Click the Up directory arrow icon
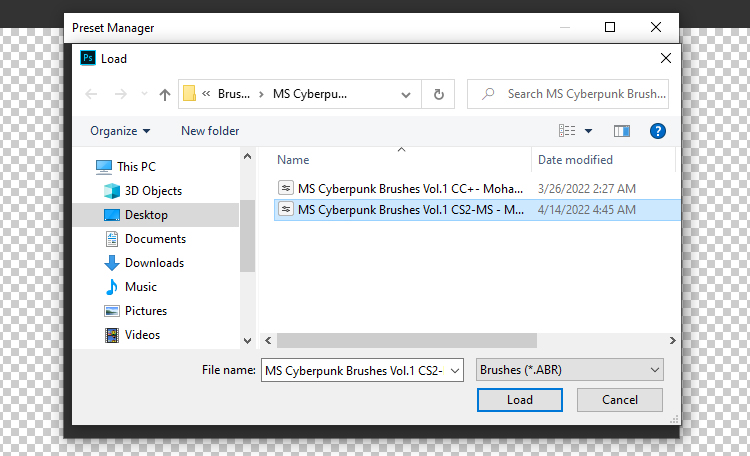Screen dimensions: 750x456 pos(165,94)
